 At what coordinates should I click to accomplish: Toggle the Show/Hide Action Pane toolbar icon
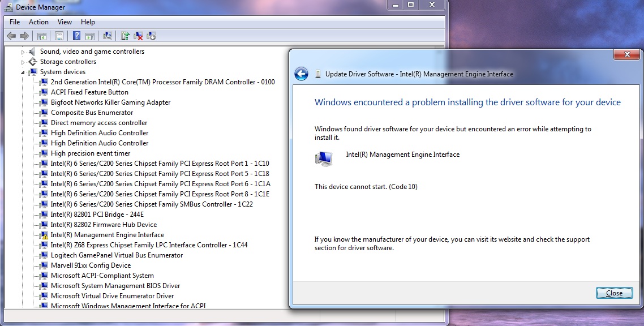click(x=90, y=36)
